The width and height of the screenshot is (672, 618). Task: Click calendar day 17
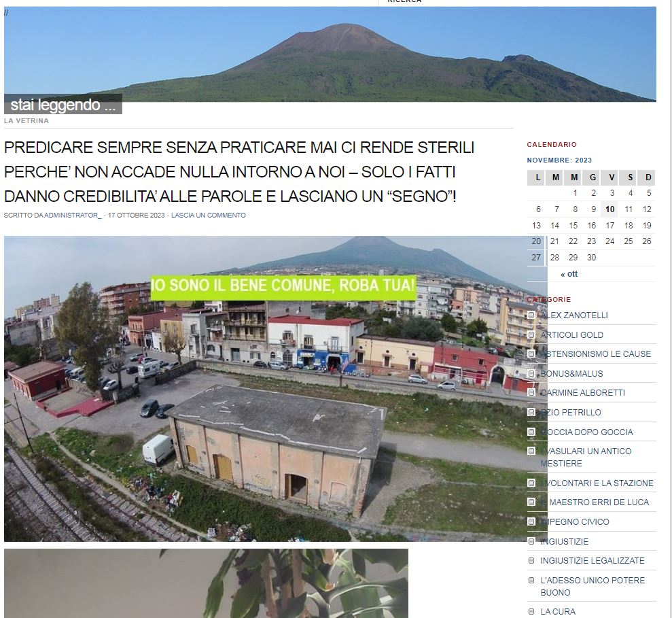[610, 226]
